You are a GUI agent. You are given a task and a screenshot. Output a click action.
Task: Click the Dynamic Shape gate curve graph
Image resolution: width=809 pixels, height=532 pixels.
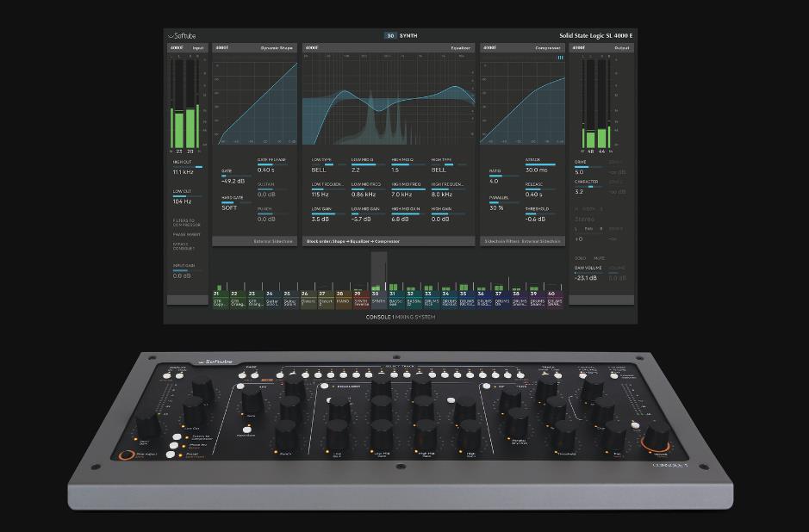pyautogui.click(x=255, y=103)
